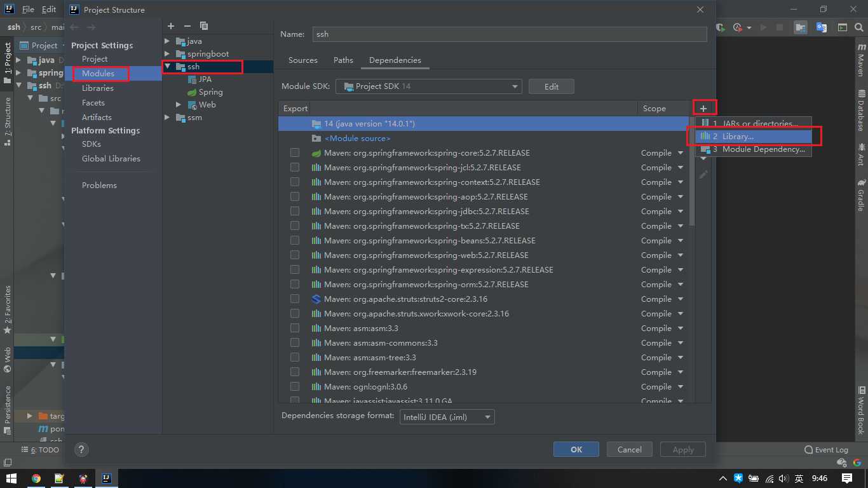868x488 pixels.
Task: Check Export for ognl dependency
Action: (x=295, y=386)
